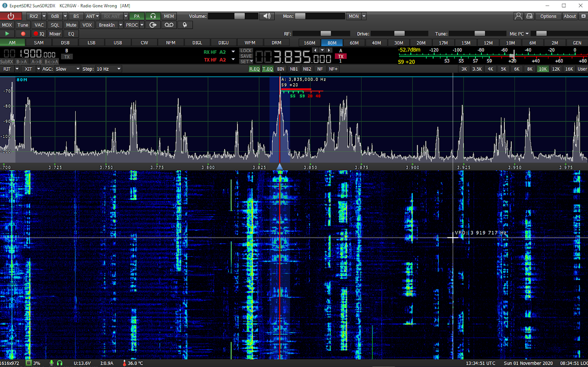588x367 pixels.
Task: Click the arrow-circle icon beside PROC
Action: coord(153,25)
